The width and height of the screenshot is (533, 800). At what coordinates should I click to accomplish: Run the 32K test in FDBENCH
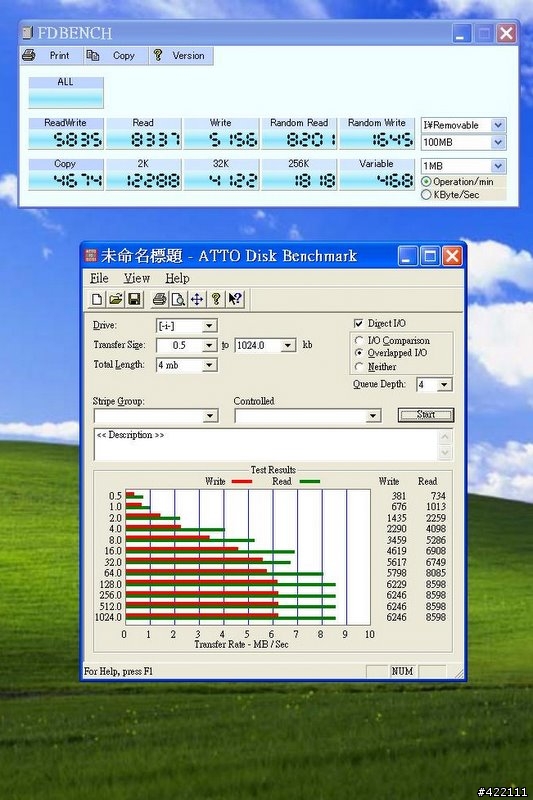tap(221, 174)
